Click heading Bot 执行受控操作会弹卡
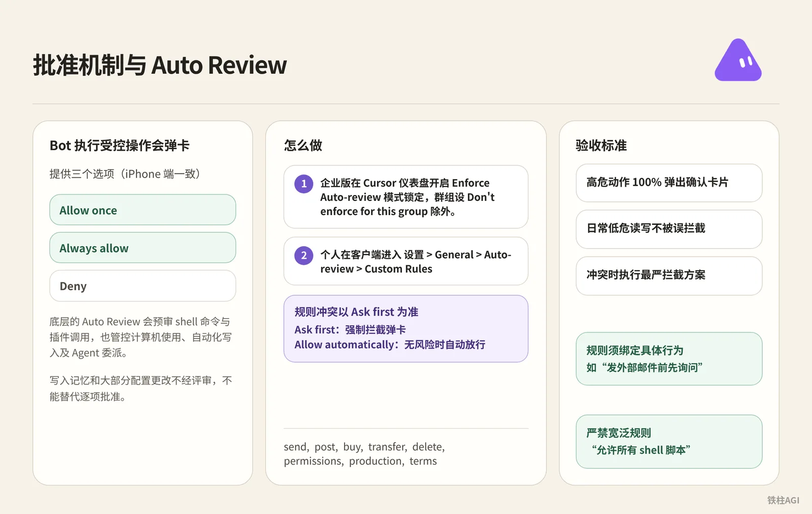 (119, 146)
